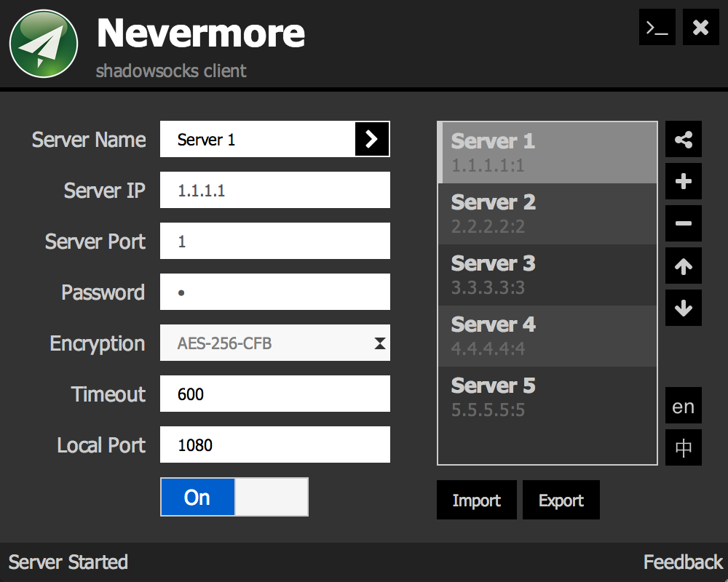
Task: Focus the Local Port field showing 1080
Action: pos(275,445)
